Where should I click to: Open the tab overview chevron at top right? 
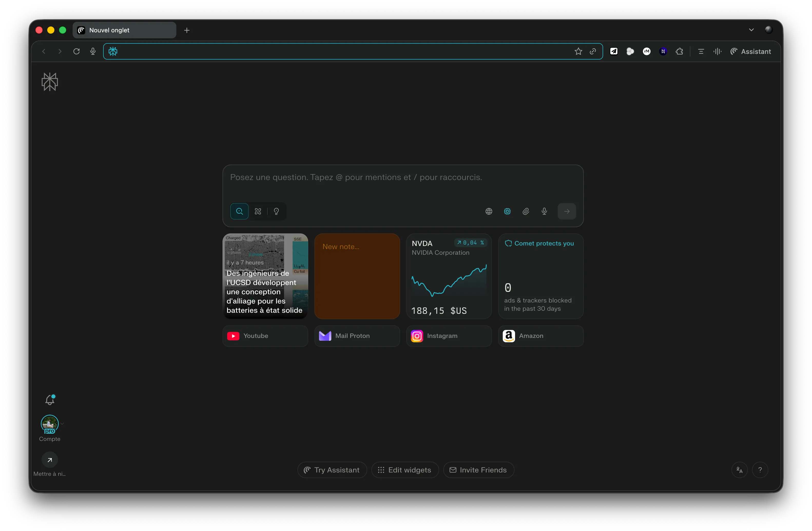[x=751, y=30]
